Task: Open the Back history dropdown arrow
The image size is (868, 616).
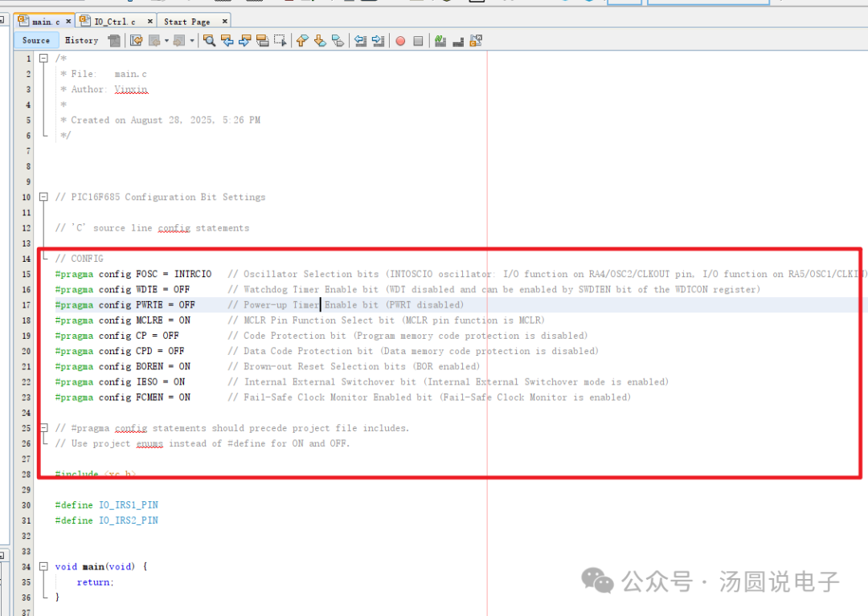Action: [x=166, y=40]
